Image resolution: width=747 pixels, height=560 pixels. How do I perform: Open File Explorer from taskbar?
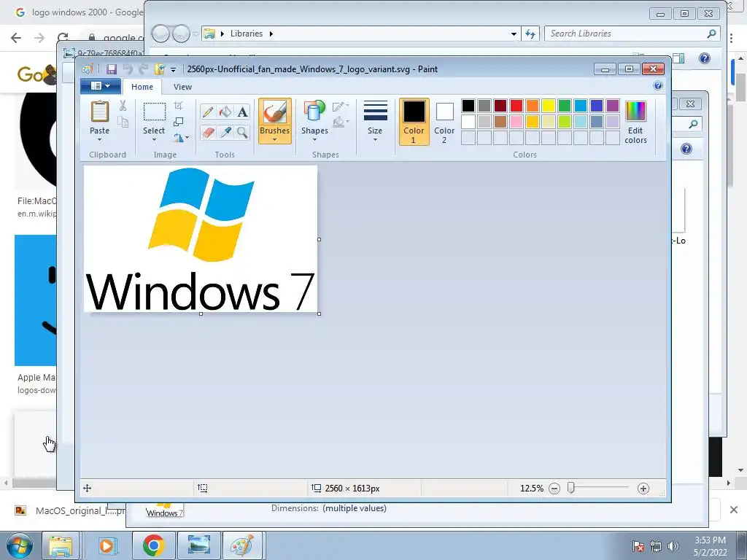click(x=61, y=545)
